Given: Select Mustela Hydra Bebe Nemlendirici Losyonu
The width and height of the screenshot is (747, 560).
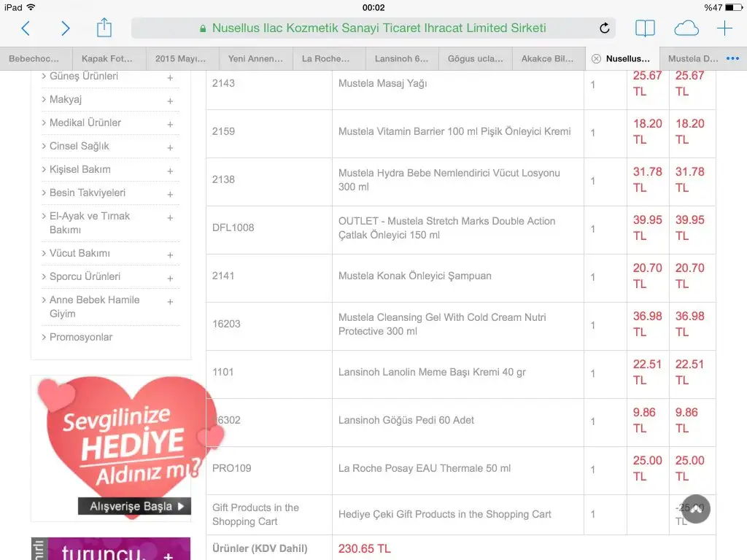Looking at the screenshot, I should [x=449, y=180].
